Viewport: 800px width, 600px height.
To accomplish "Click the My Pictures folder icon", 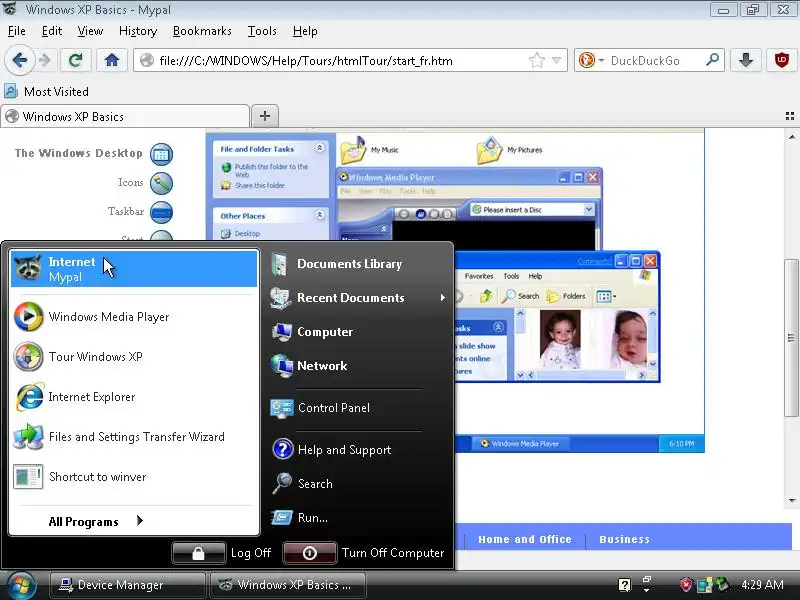I will coord(490,150).
